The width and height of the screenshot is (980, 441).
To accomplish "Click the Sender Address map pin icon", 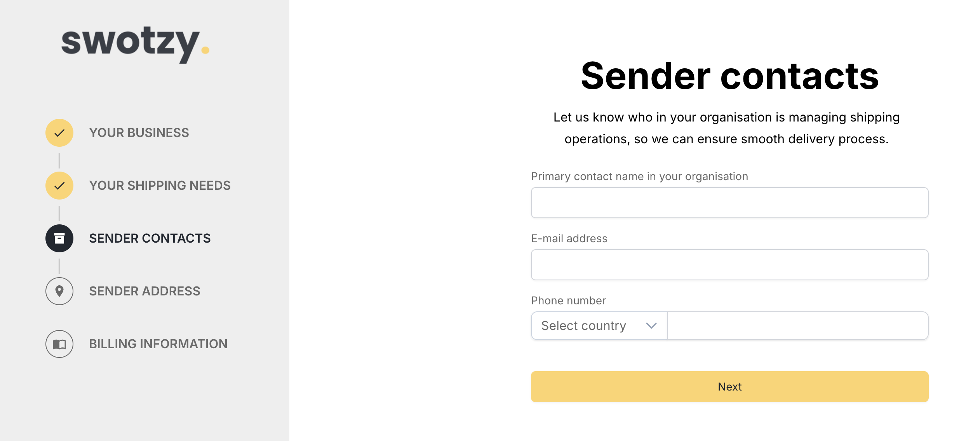I will pyautogui.click(x=59, y=291).
